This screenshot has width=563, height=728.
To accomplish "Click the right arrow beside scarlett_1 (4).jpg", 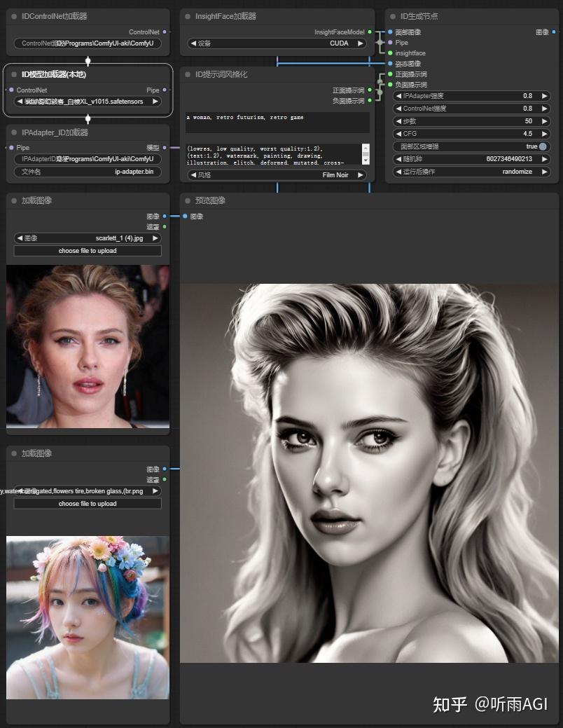I will tap(155, 238).
